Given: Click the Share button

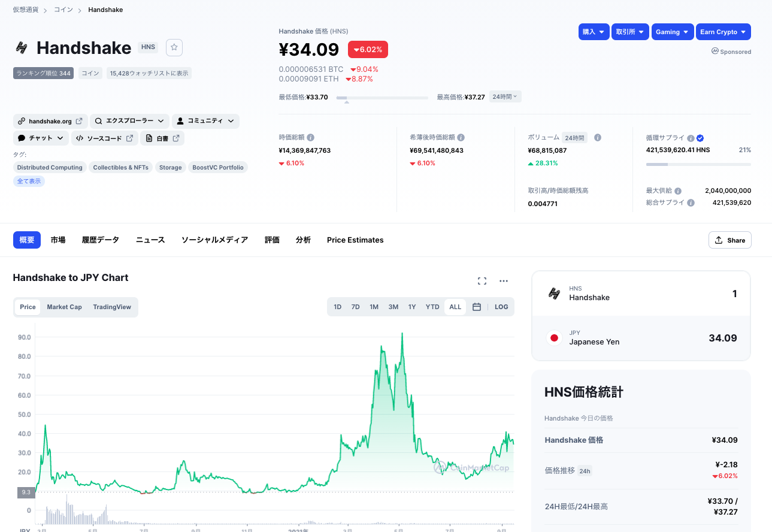Looking at the screenshot, I should click(729, 240).
